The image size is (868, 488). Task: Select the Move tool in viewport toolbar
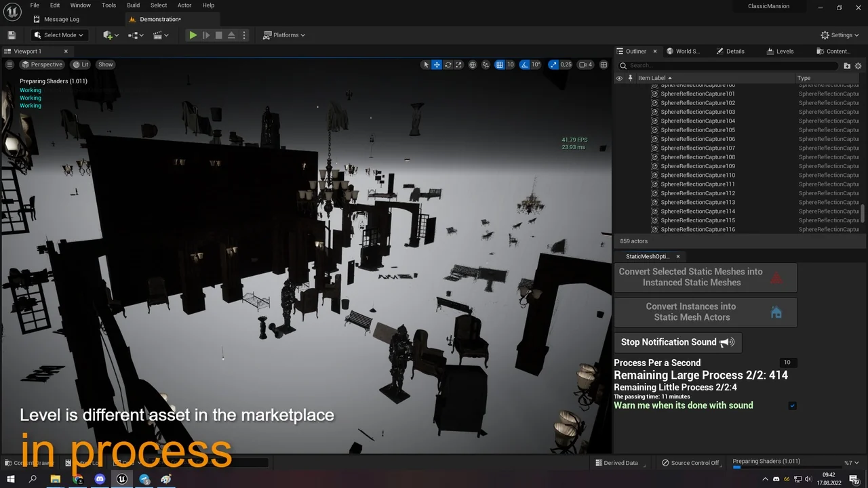436,64
